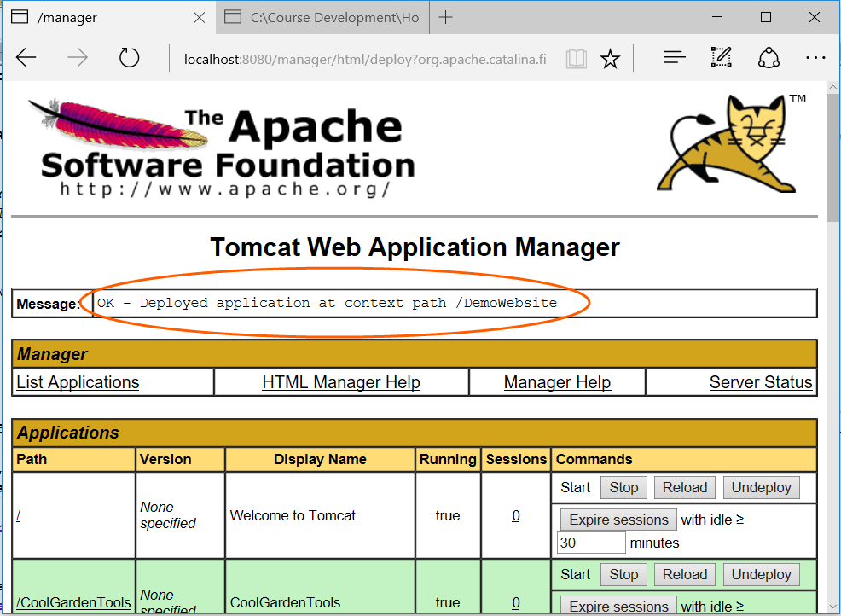Make a web note pen icon
841x616 pixels.
pos(722,57)
